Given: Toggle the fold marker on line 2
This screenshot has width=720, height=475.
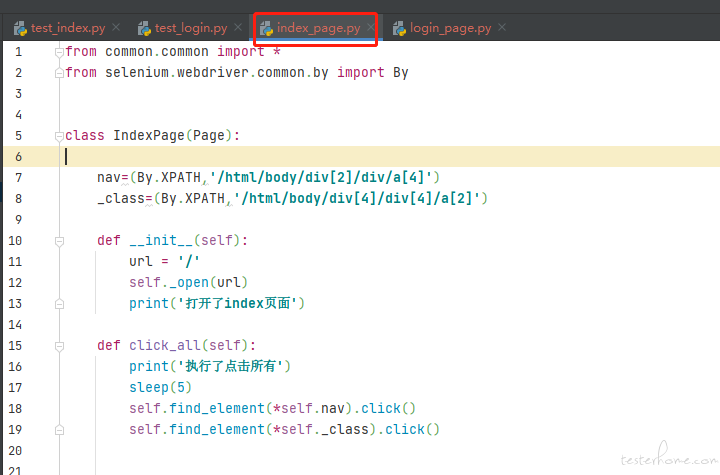Looking at the screenshot, I should [59, 73].
